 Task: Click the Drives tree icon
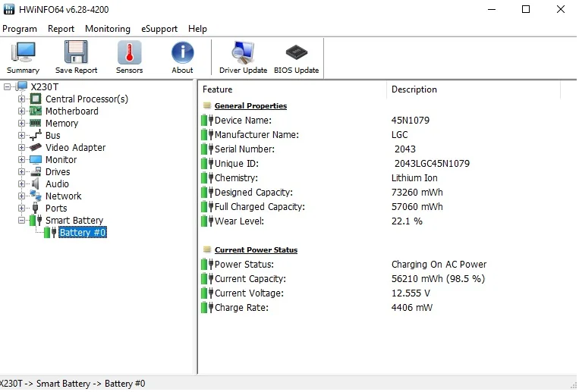(x=36, y=171)
